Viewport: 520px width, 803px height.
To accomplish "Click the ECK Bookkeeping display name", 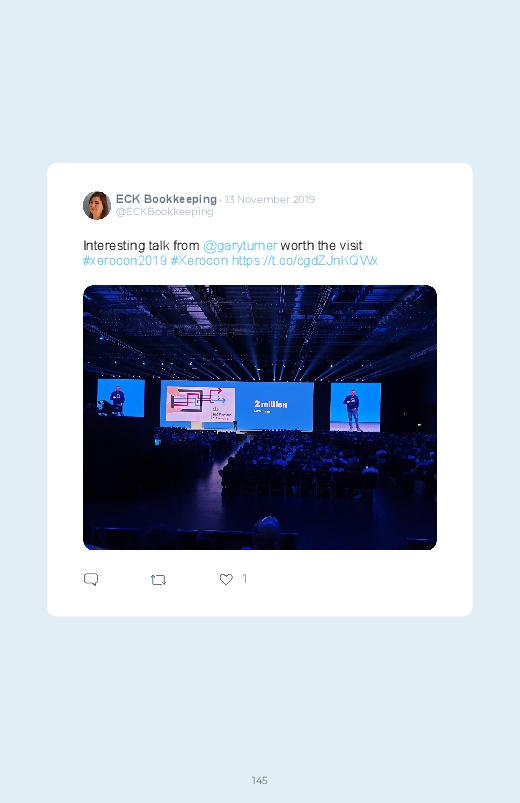I will (166, 199).
